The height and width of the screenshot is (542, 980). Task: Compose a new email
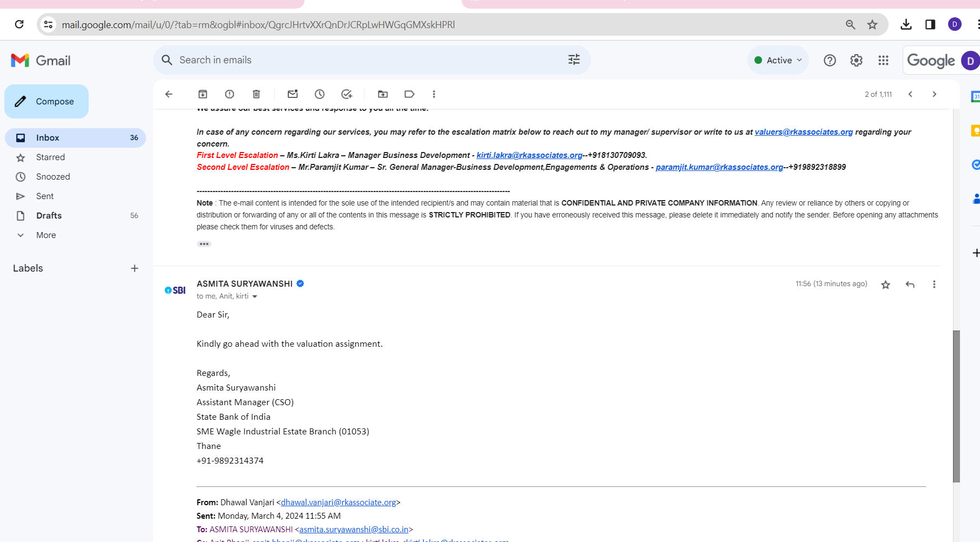click(x=47, y=101)
